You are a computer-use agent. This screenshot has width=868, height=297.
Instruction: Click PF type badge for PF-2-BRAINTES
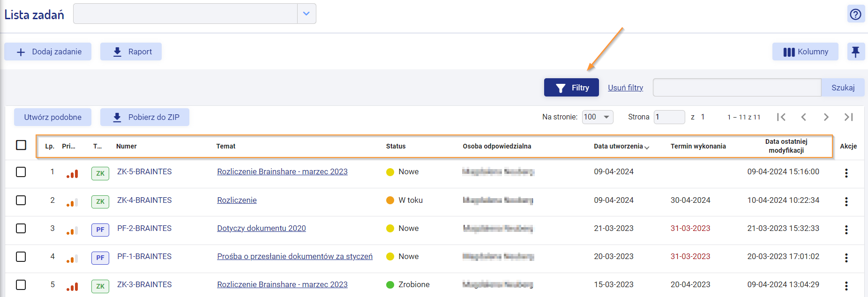[100, 230]
